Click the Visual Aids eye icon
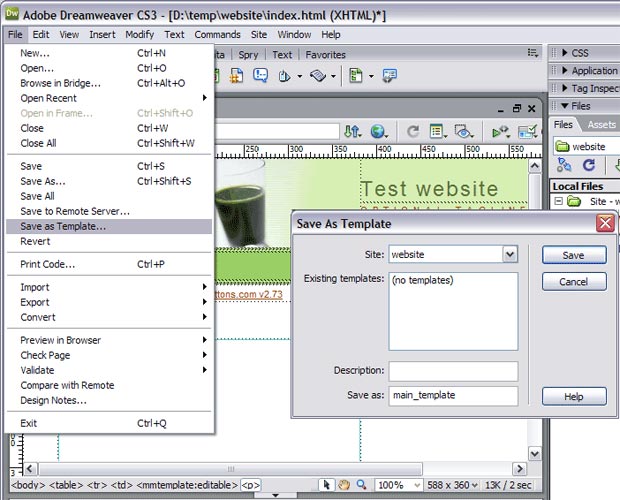Screen dimensions: 620x500 464,131
